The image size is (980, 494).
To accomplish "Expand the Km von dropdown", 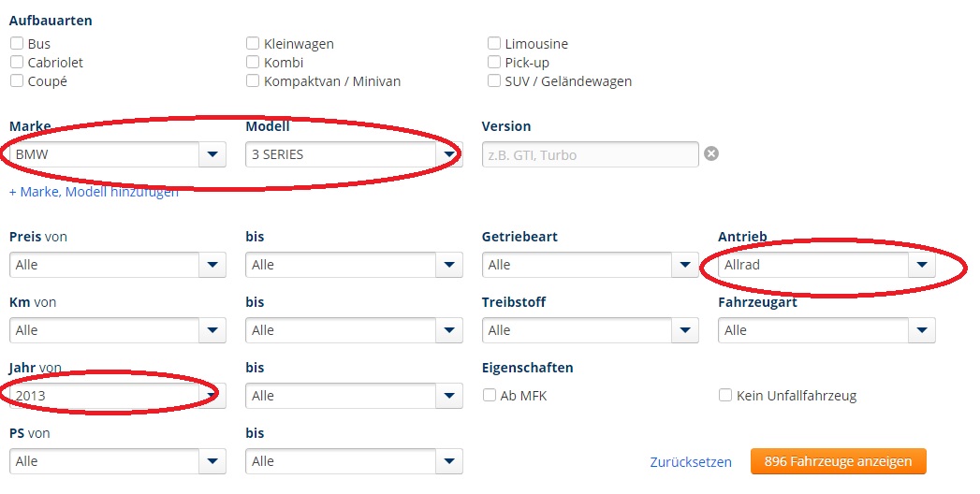I will pos(118,330).
